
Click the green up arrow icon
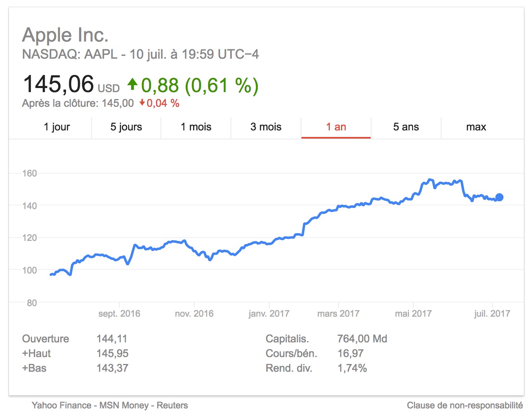tap(132, 84)
